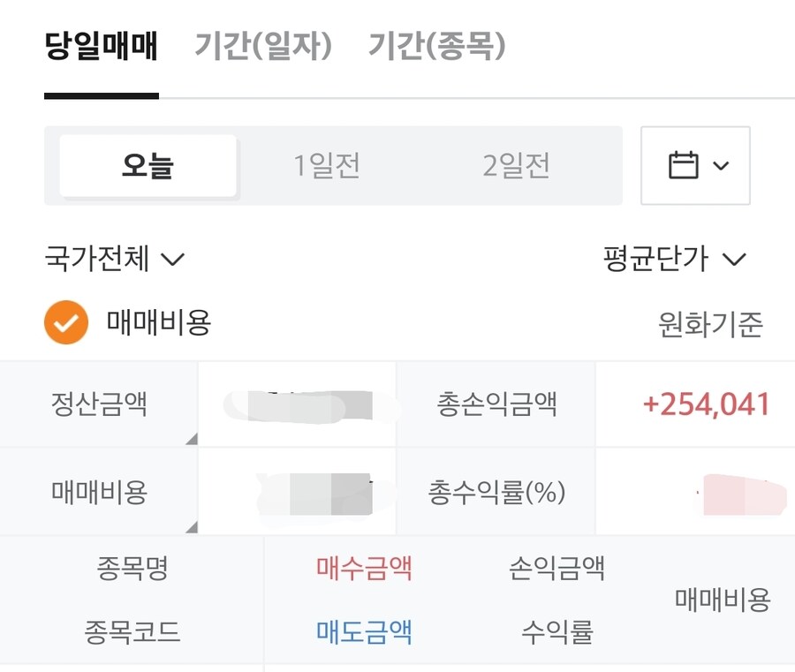This screenshot has width=795, height=672.
Task: Click the +254,041 total profit value
Action: click(706, 404)
